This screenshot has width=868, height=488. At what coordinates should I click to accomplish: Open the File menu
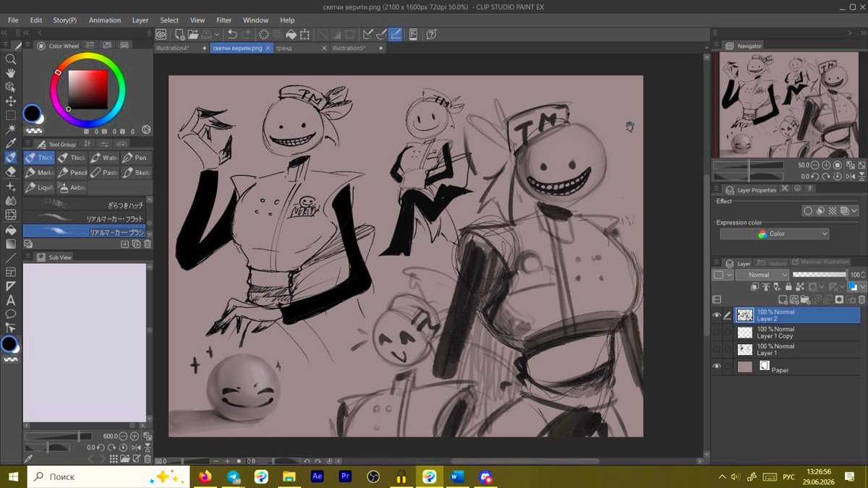point(13,20)
